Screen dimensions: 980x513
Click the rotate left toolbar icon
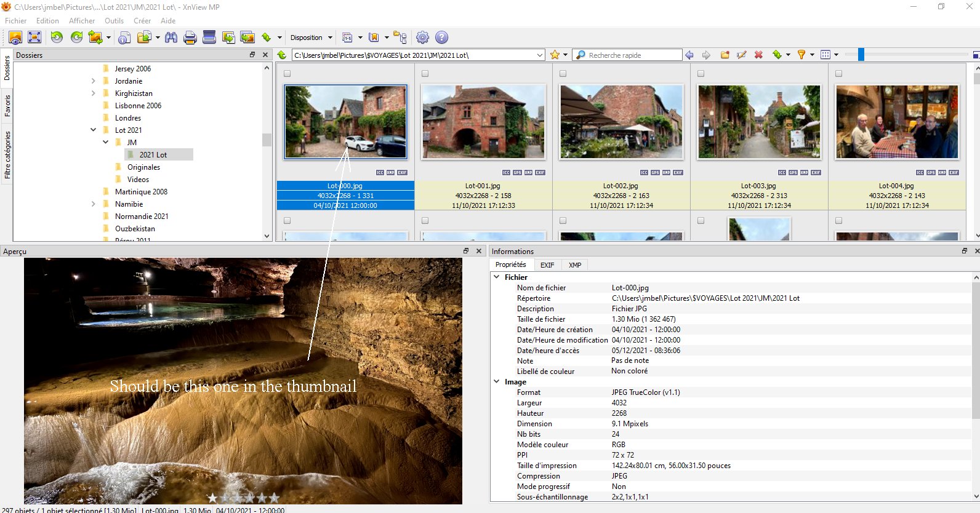tap(57, 38)
